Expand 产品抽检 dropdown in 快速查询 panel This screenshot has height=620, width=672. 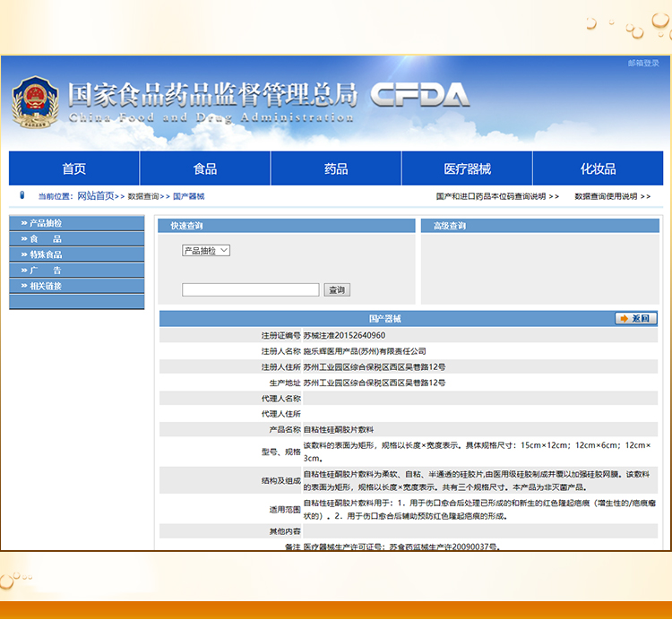coord(206,251)
